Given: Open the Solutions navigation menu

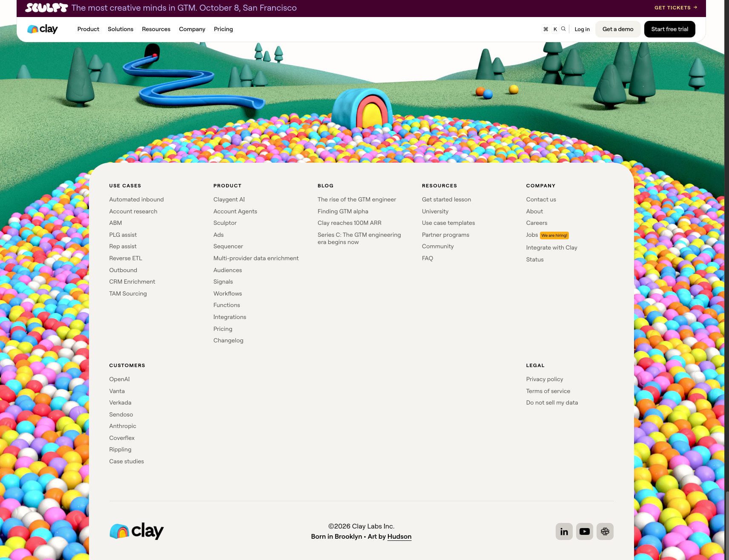Looking at the screenshot, I should (121, 29).
